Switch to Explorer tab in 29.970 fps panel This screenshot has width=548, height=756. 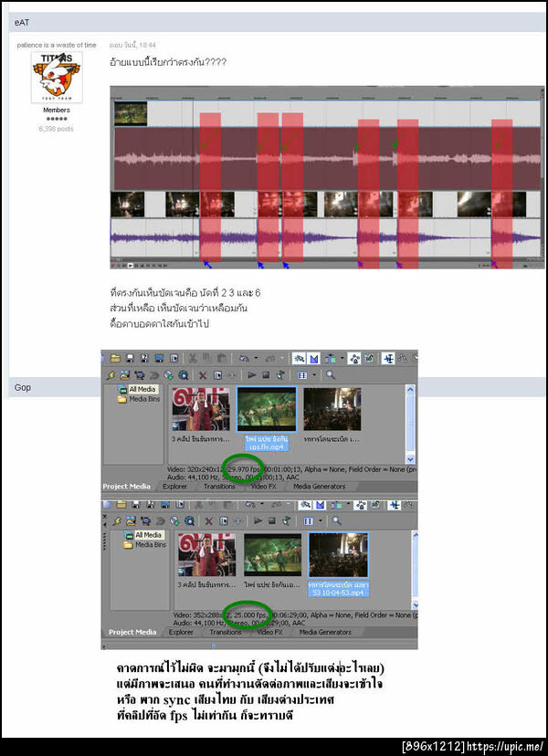[x=174, y=487]
